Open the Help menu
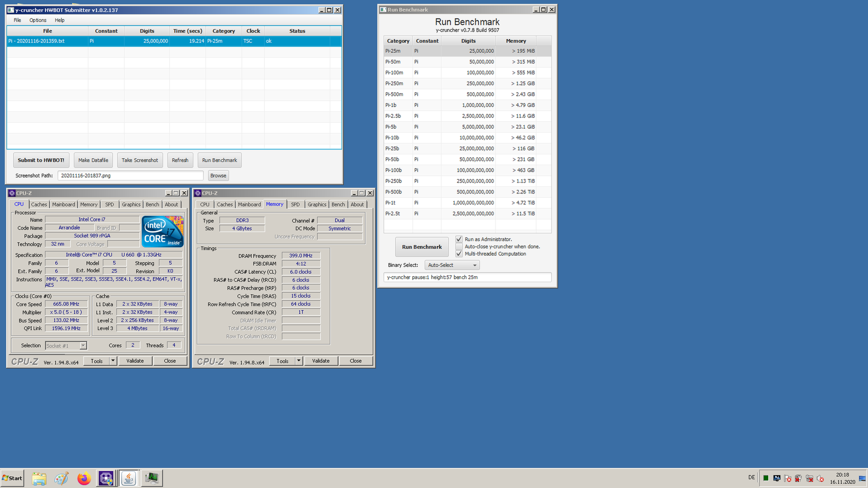 pyautogui.click(x=60, y=20)
